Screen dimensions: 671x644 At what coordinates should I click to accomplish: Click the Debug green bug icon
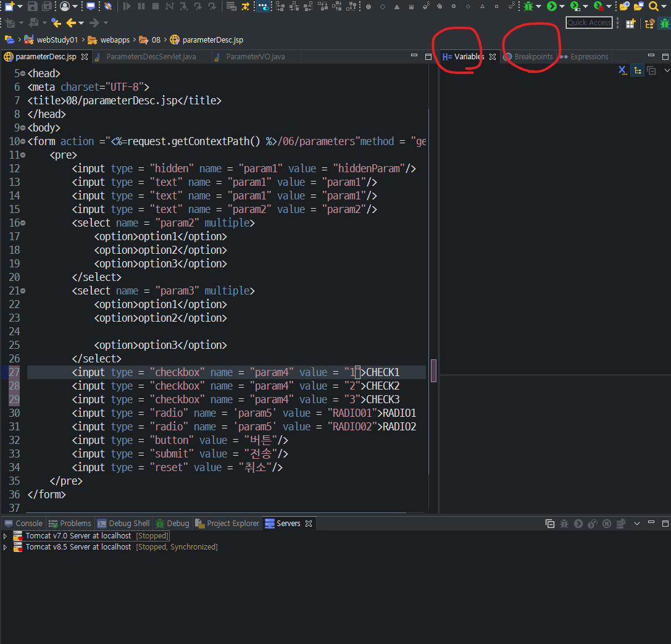[x=528, y=6]
